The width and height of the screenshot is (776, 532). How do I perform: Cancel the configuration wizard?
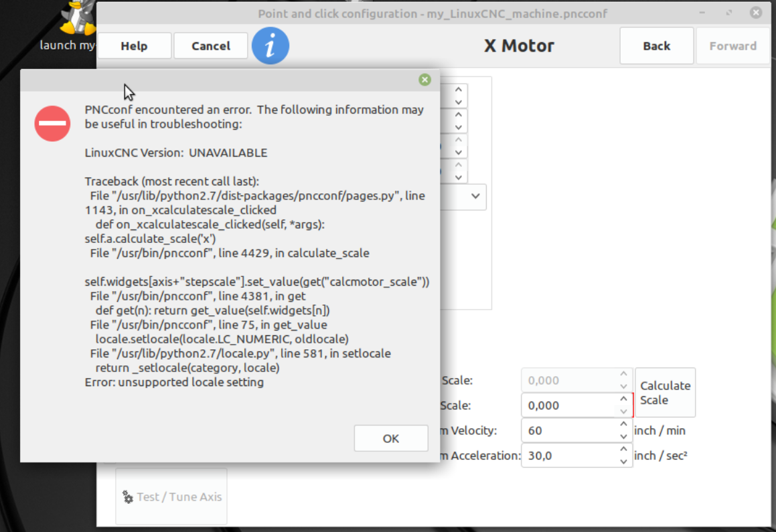[211, 46]
